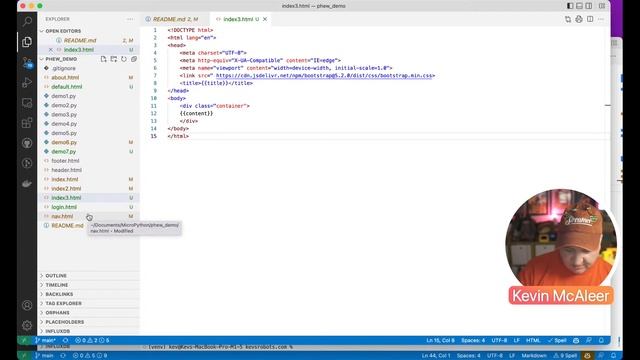Refresh the PHEW_DEMO explorer
This screenshot has height=360, width=640.
click(x=124, y=59)
